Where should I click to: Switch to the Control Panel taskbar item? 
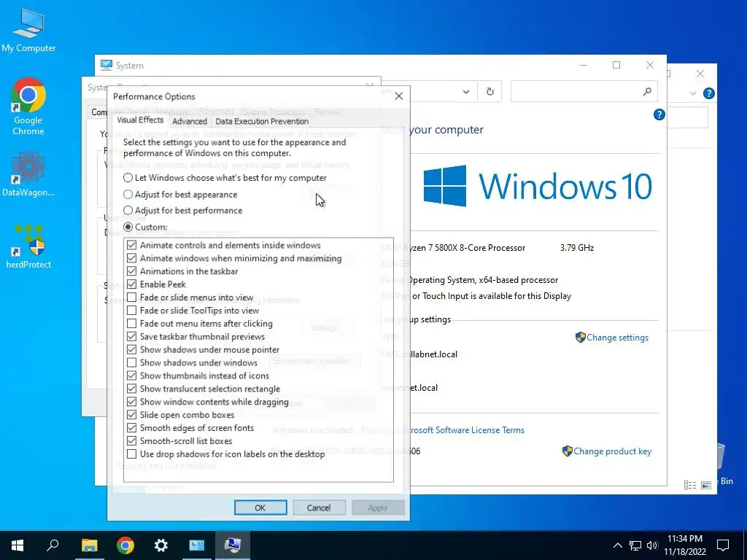click(x=197, y=545)
